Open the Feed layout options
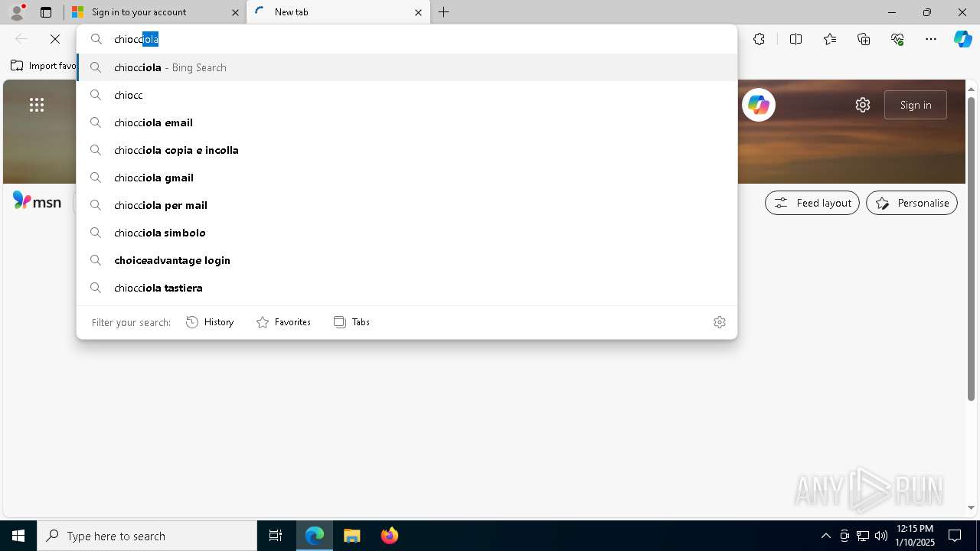Viewport: 980px width, 551px height. pyautogui.click(x=812, y=203)
